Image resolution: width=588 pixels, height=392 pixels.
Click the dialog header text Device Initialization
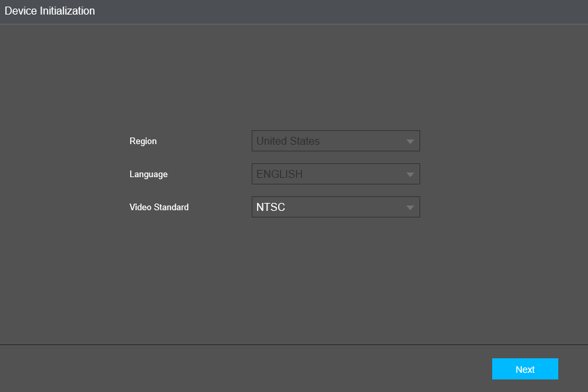(x=52, y=11)
